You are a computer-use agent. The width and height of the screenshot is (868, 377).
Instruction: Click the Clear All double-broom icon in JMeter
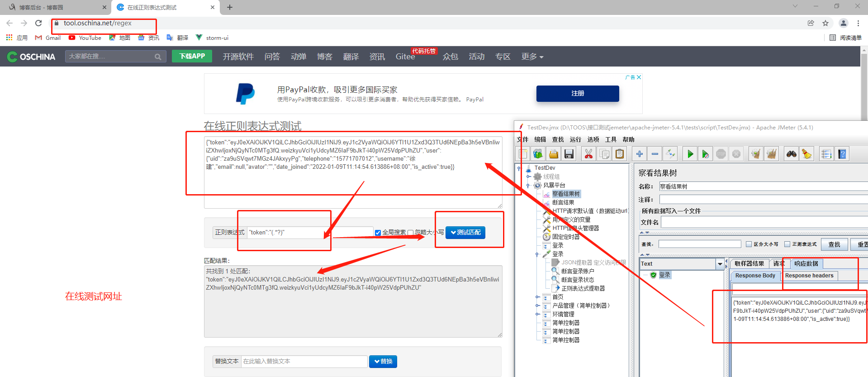click(x=771, y=154)
